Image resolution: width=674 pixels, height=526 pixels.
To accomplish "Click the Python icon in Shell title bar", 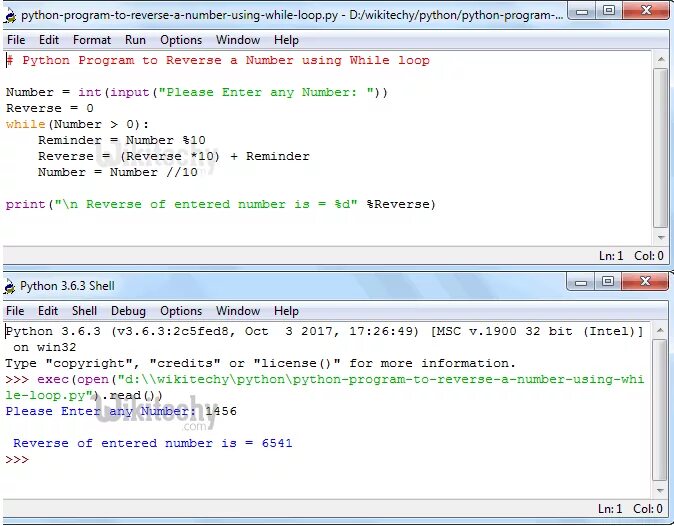I will (9, 287).
